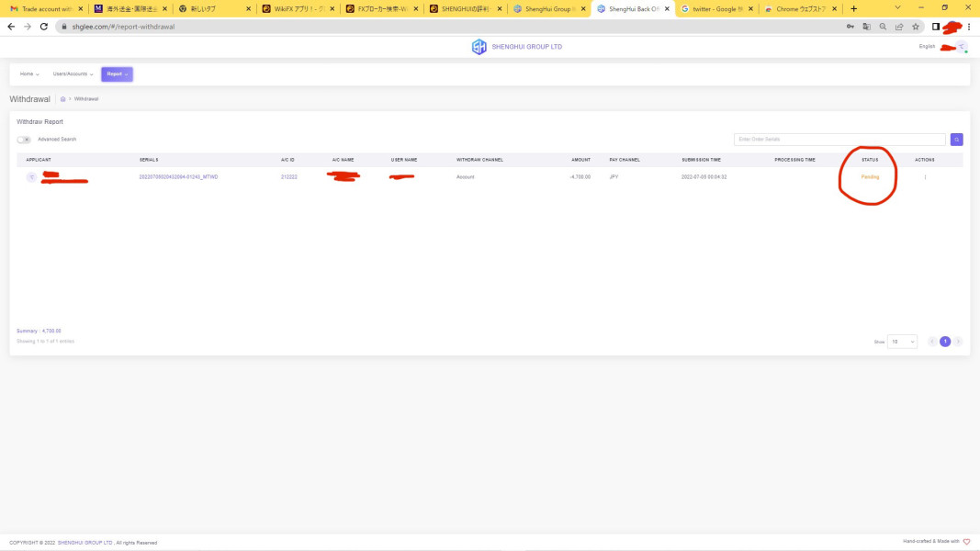Screen dimensions: 980x551
Task: Click the SERIALS column header
Action: 149,160
